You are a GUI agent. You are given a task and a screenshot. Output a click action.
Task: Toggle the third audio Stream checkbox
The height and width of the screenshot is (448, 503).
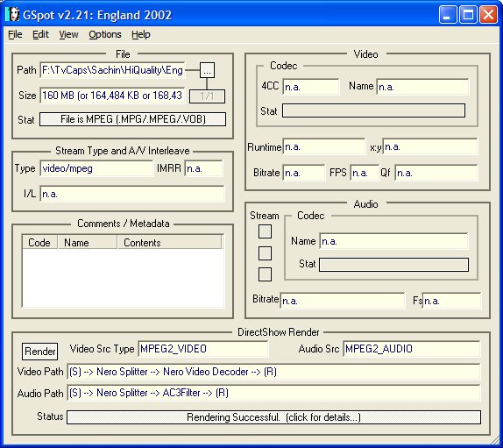coord(265,274)
